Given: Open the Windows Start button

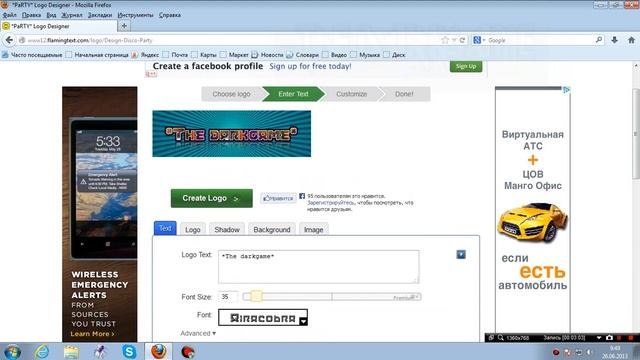Looking at the screenshot, I should pyautogui.click(x=13, y=351).
